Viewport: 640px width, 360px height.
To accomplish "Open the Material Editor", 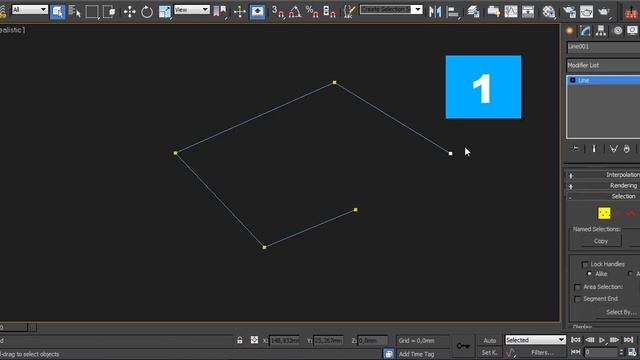I will [x=549, y=11].
